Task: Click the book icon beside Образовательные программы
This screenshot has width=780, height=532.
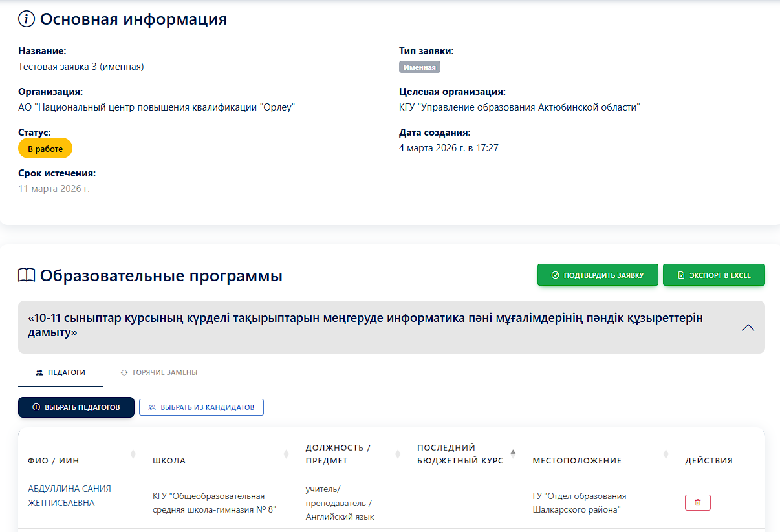Action: pos(27,276)
